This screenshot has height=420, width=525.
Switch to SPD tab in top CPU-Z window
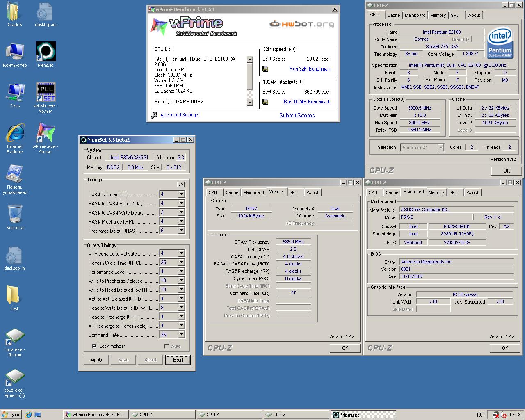tap(455, 15)
